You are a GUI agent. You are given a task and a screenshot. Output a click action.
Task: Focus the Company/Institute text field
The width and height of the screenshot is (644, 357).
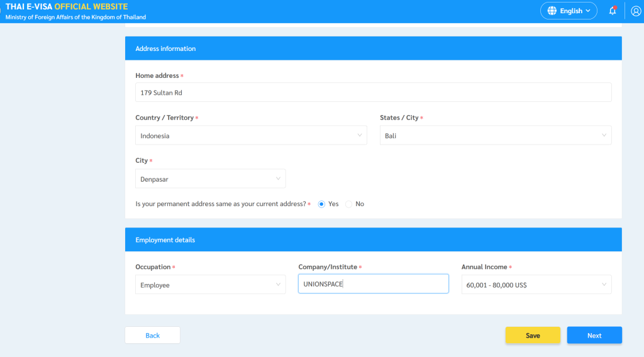point(373,284)
